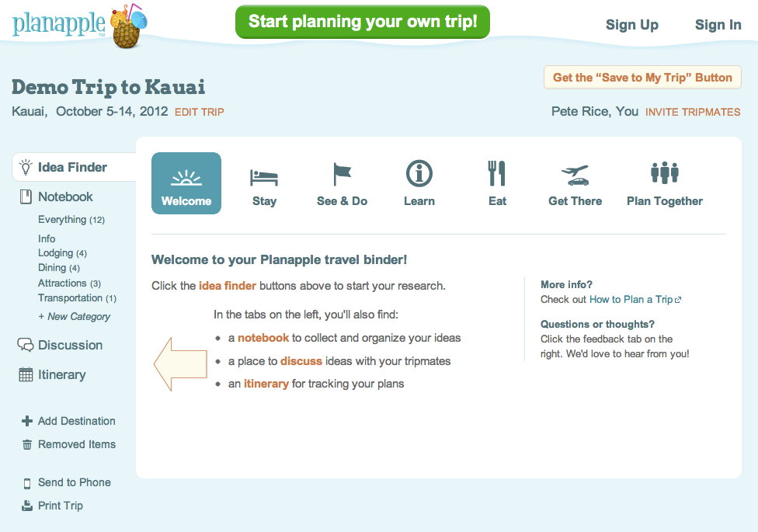758x532 pixels.
Task: Click the Print Trip printer icon
Action: [x=27, y=506]
